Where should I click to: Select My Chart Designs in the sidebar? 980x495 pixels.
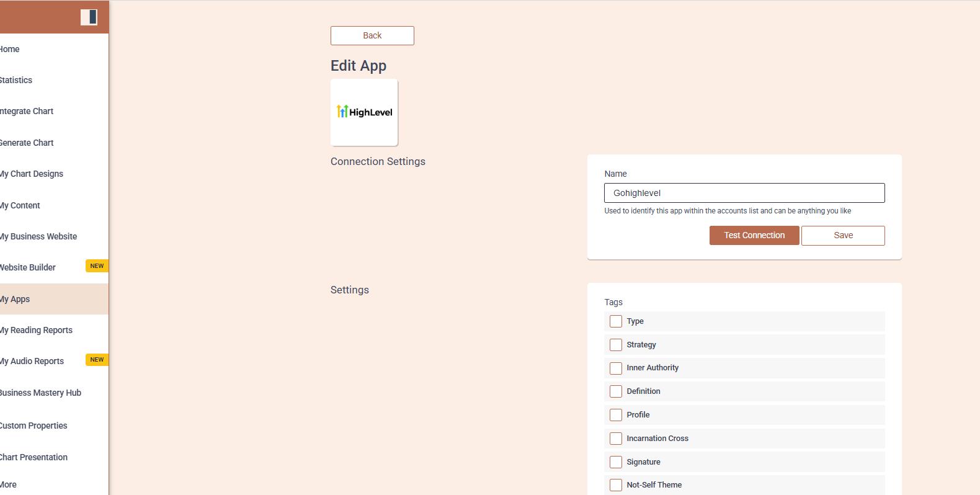pos(31,174)
